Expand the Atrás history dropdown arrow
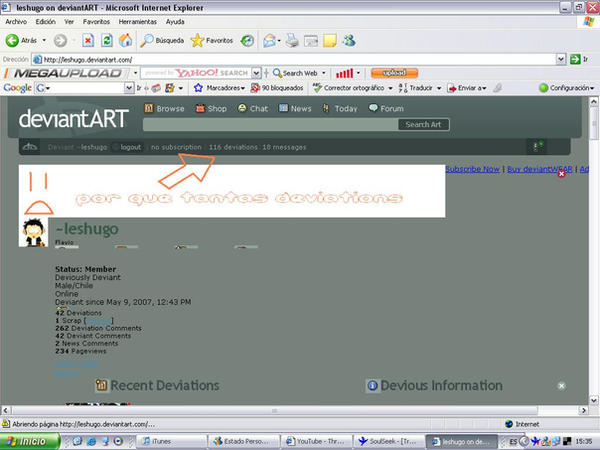Image resolution: width=600 pixels, height=450 pixels. coord(44,40)
